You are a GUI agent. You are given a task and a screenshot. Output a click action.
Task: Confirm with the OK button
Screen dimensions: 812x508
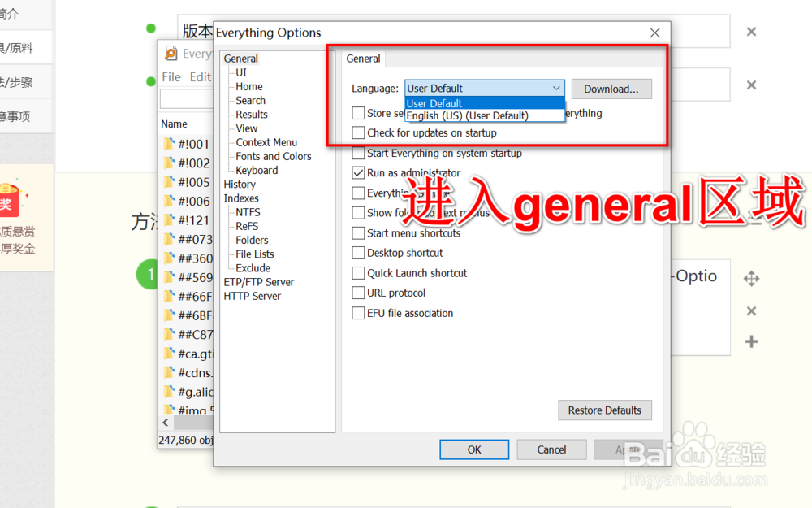(x=474, y=449)
